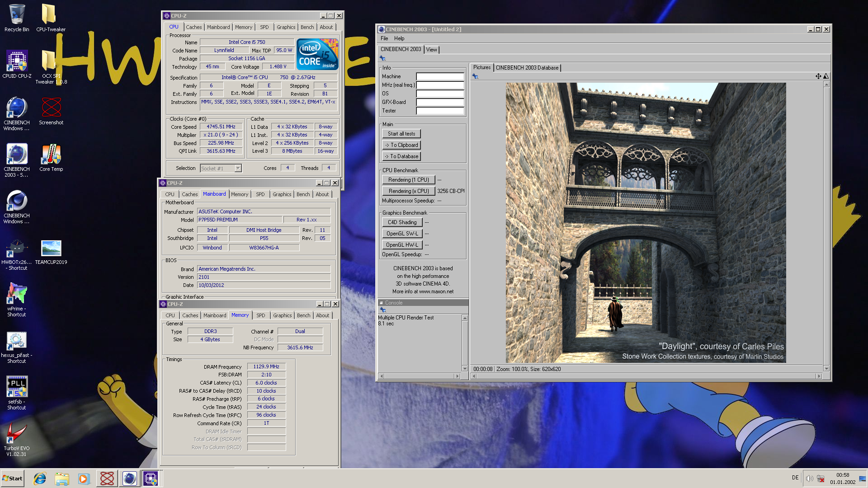Click the network tray icon
Screen dimensions: 868x488
coord(821,479)
